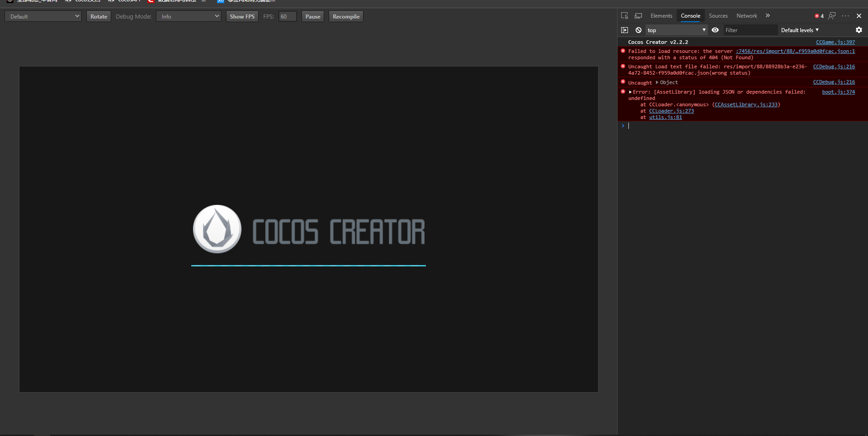Switch to the Console tab
The width and height of the screenshot is (868, 436).
pos(690,16)
